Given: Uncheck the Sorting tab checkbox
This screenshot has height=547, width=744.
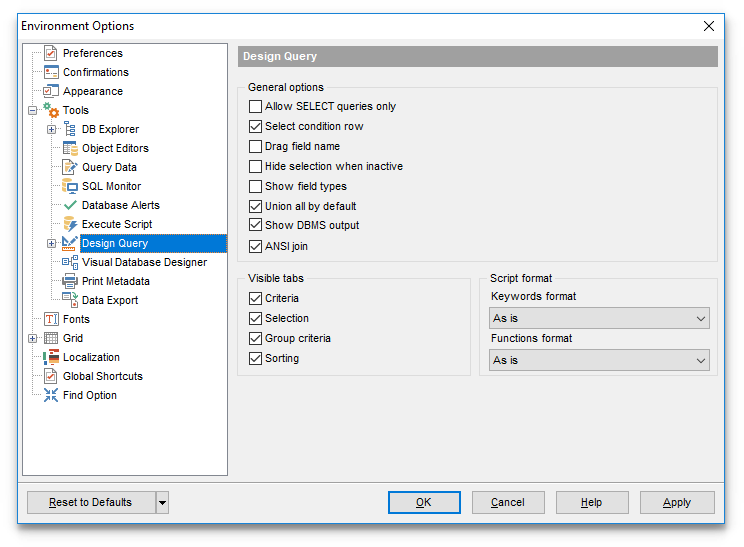Looking at the screenshot, I should 255,358.
